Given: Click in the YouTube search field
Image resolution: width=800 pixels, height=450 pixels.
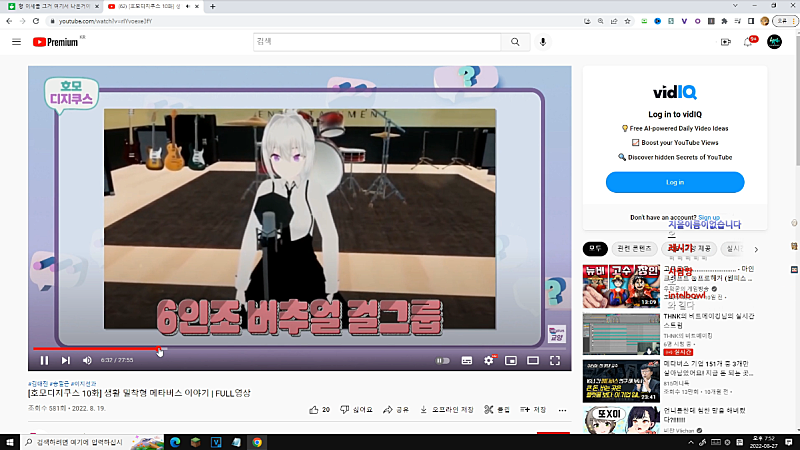Looking at the screenshot, I should coord(377,42).
